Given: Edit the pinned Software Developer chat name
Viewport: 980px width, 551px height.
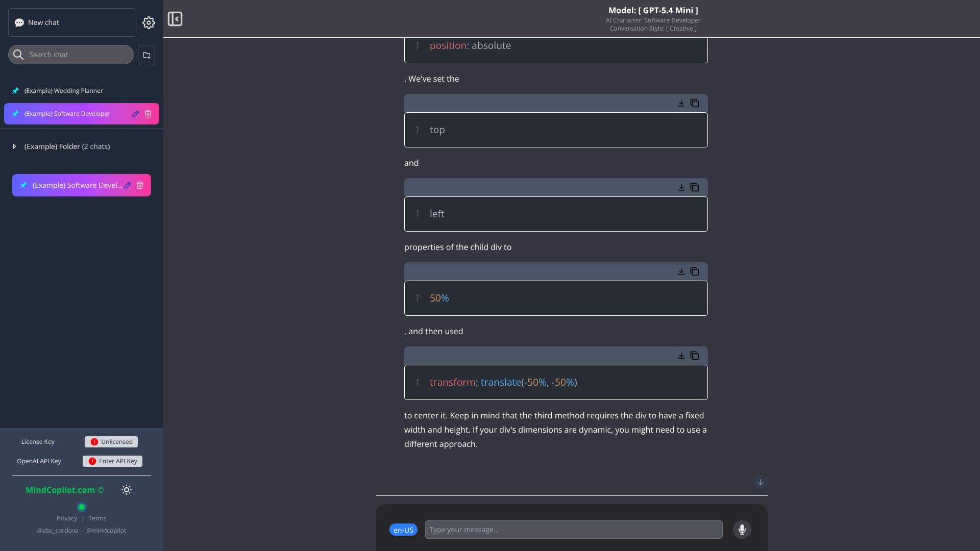Looking at the screenshot, I should (135, 114).
